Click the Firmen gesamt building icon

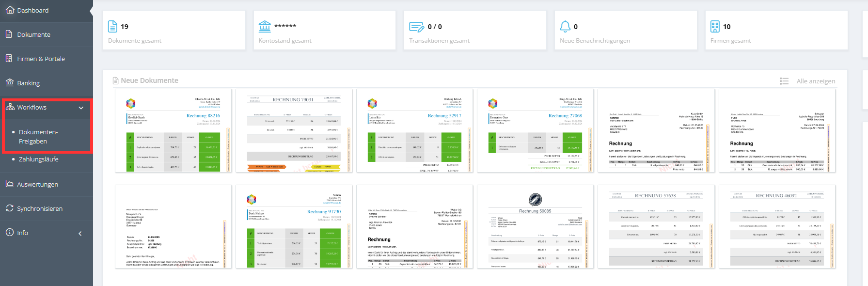[715, 26]
